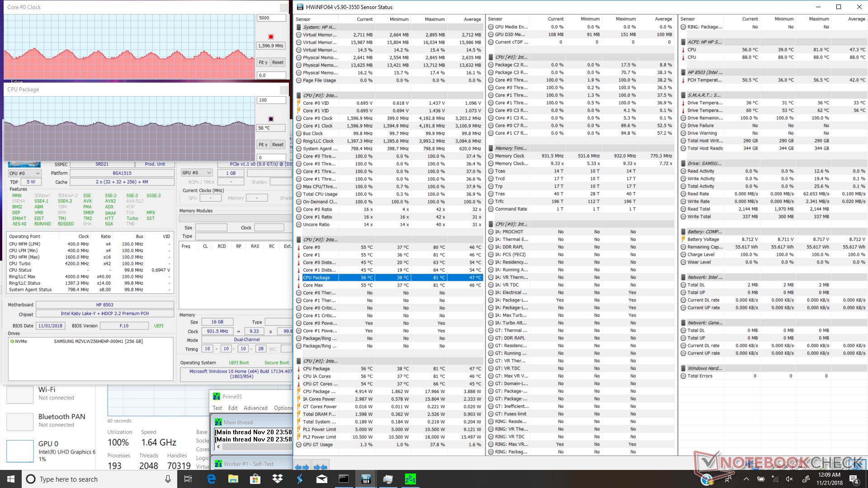868x488 pixels.
Task: Open Microsoft Store from the taskbar
Action: pyautogui.click(x=255, y=479)
